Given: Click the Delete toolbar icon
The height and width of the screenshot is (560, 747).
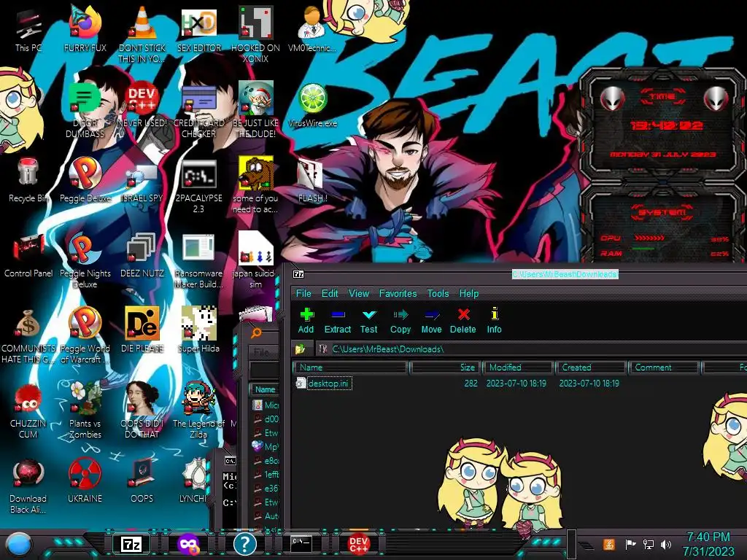Looking at the screenshot, I should [463, 320].
